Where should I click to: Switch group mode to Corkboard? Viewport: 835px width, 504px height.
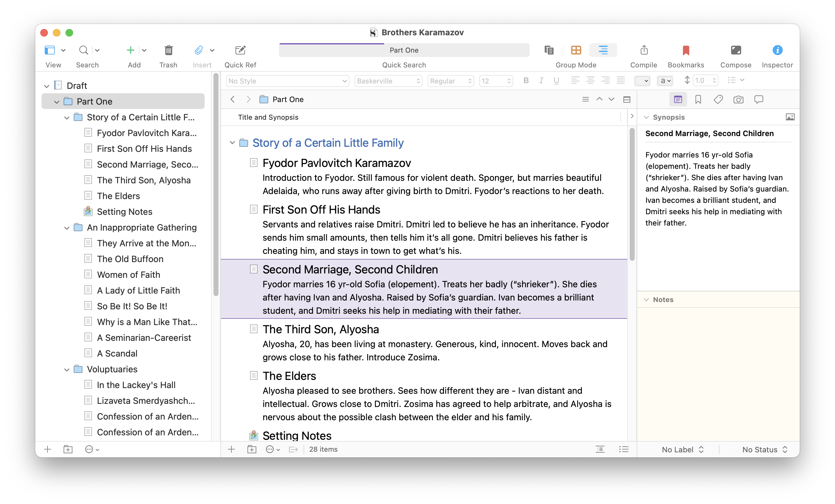click(576, 50)
